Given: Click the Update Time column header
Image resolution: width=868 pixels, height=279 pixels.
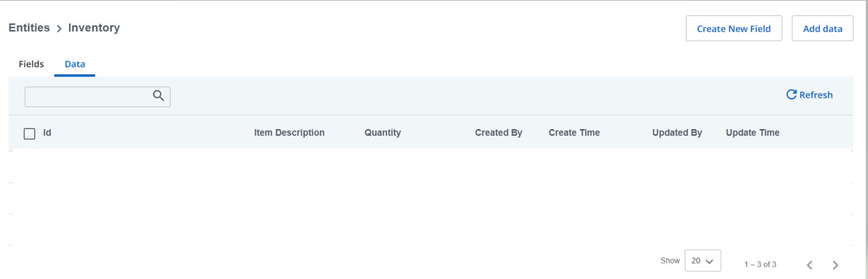Looking at the screenshot, I should coord(752,133).
